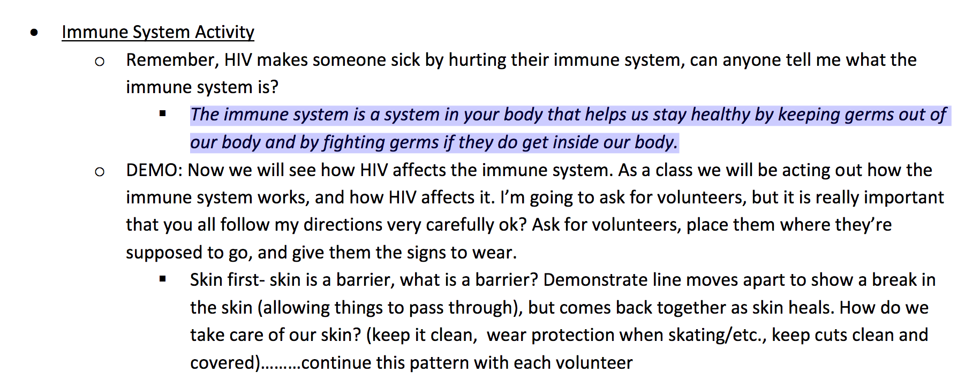Click the phrase "Demonstrate line moves apart"
980x380 pixels.
point(664,280)
